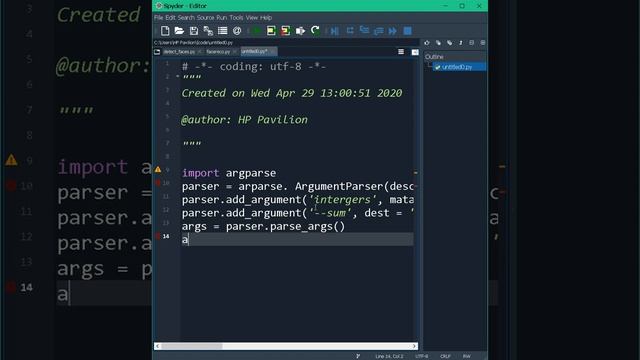This screenshot has height=360, width=640.
Task: Open the Help menu
Action: 266,18
